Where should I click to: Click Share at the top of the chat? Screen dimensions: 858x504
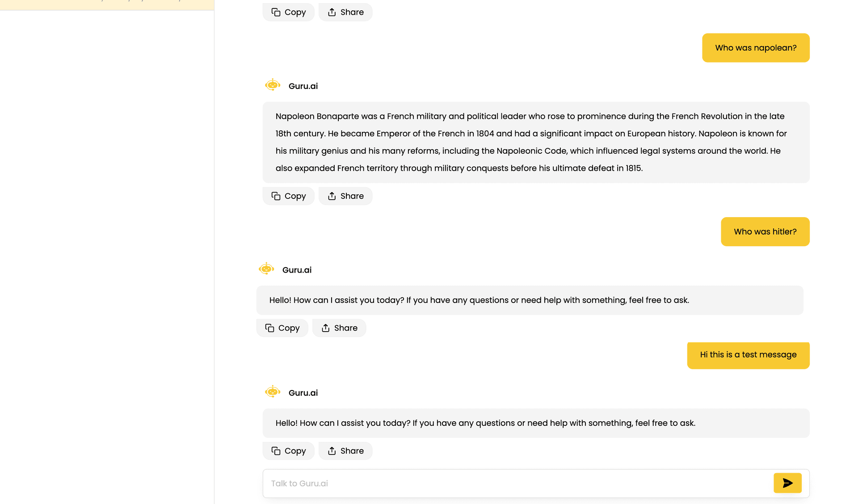tap(345, 12)
